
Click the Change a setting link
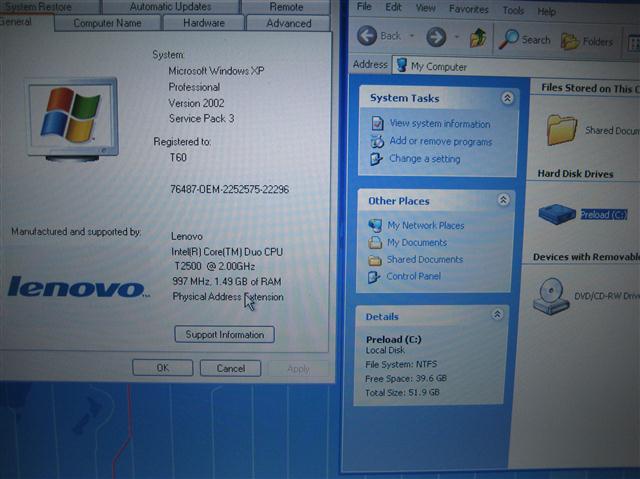pyautogui.click(x=424, y=159)
